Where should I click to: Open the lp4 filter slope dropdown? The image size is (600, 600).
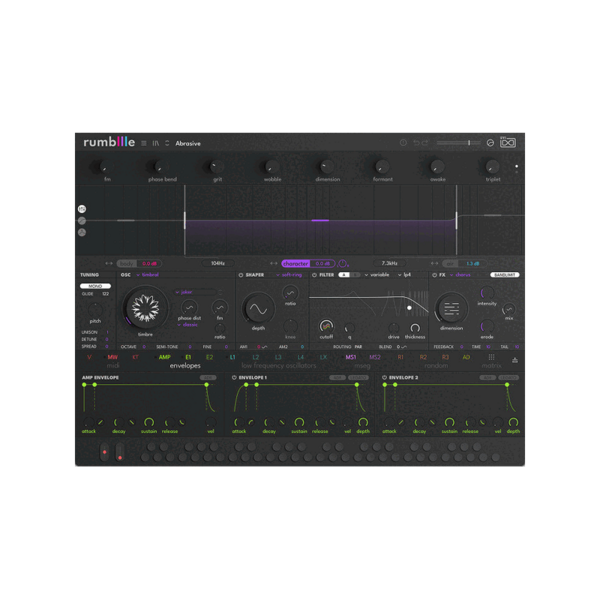coord(405,275)
